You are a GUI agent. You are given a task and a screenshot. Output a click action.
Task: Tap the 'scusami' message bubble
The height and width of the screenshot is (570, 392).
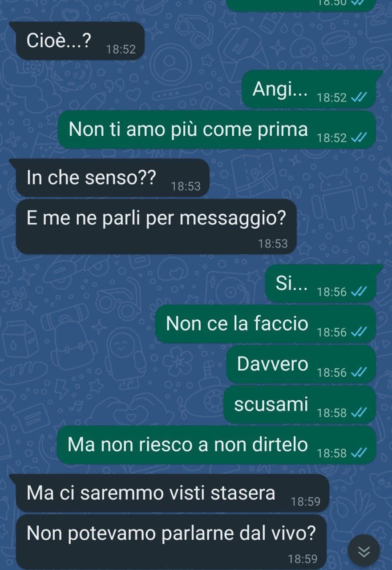point(299,404)
